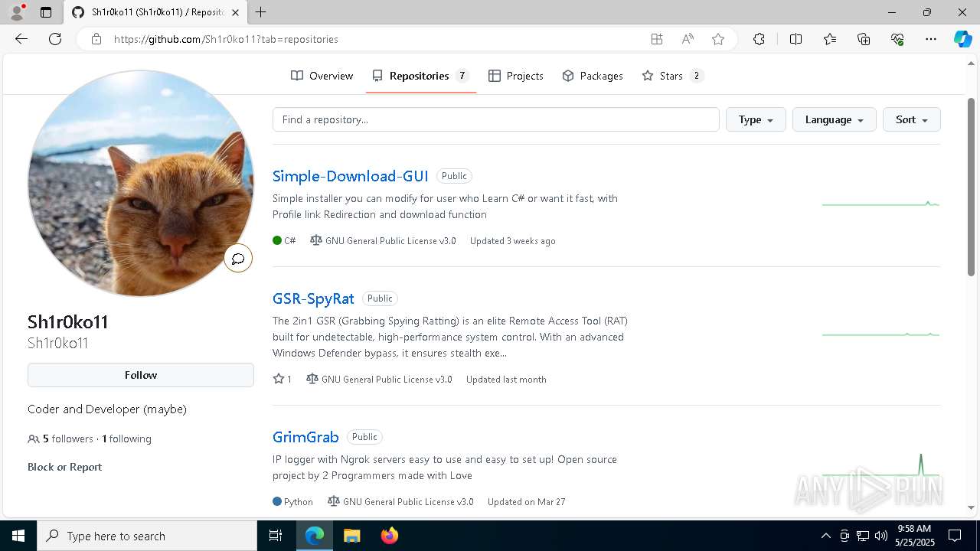The image size is (980, 551).
Task: Open Browser essentials heart icon
Action: tap(897, 39)
